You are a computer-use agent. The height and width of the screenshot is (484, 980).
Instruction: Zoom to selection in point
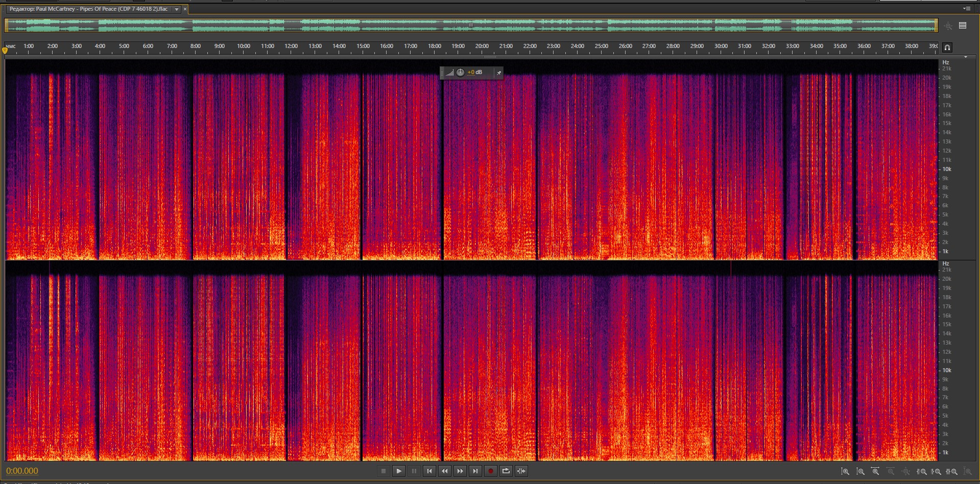[x=922, y=472]
